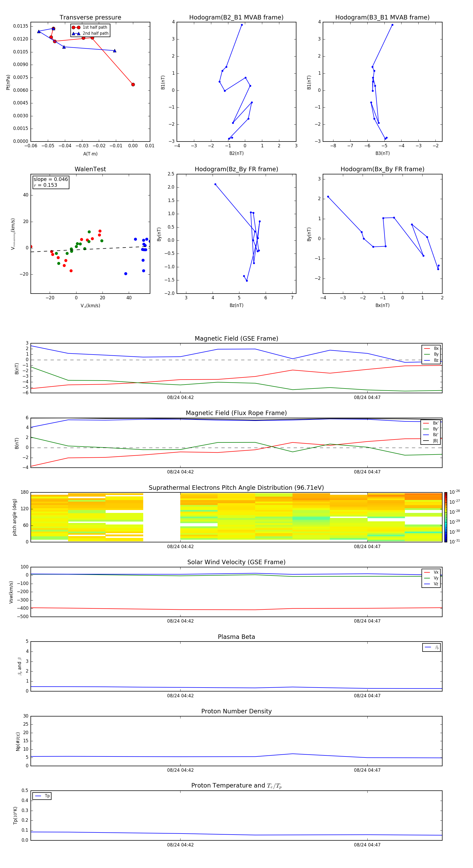Click the 'Transverse pressure' plot title
The height and width of the screenshot is (868, 473).
click(90, 18)
